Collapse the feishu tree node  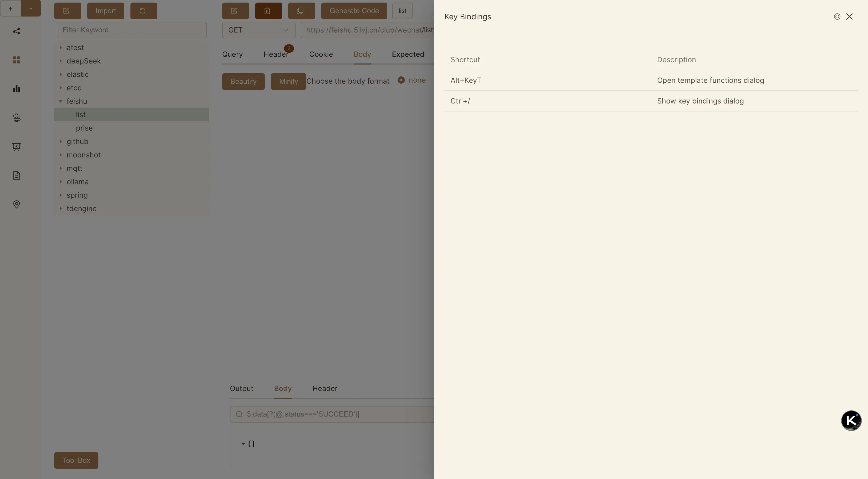[x=61, y=101]
